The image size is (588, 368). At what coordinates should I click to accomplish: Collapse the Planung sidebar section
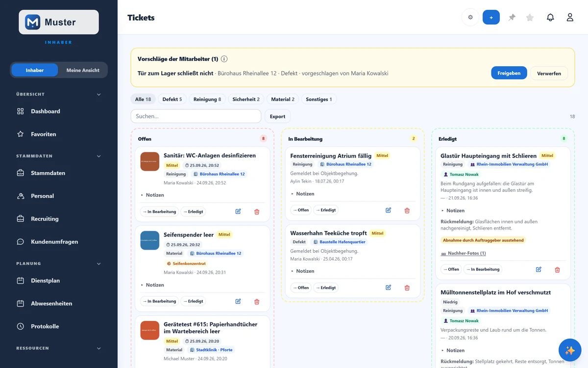(x=98, y=263)
